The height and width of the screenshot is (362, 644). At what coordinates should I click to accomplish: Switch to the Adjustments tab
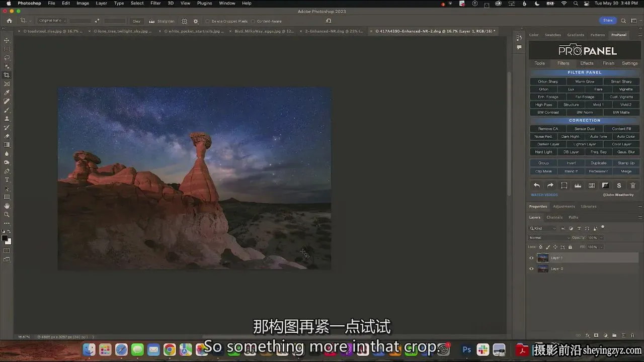tap(564, 206)
